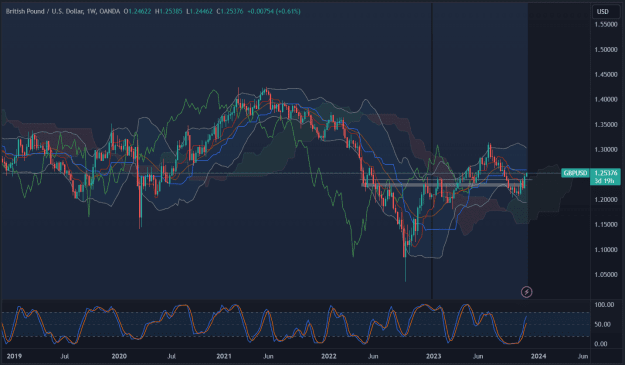Click the current price 1.25376 on the axis label
625x365 pixels.
click(605, 173)
